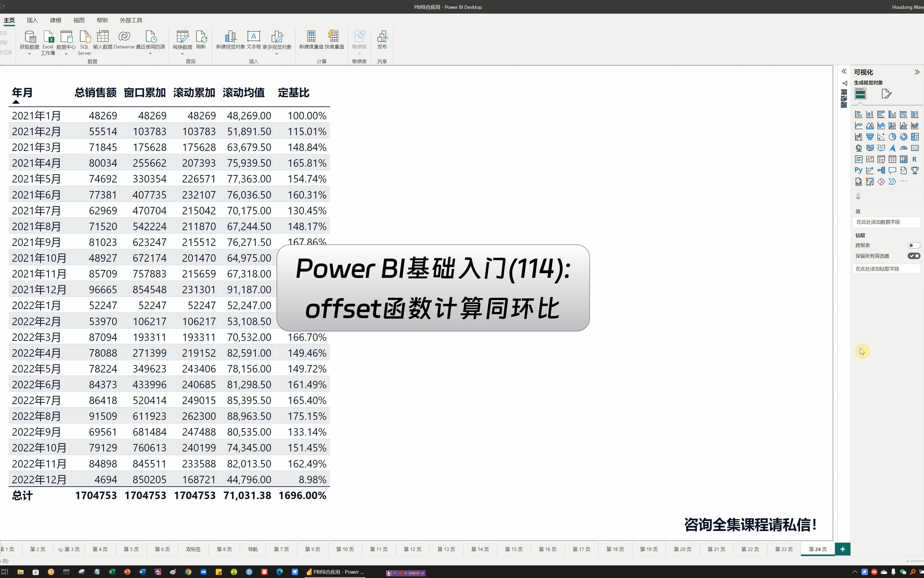Select the decomposition tree visual

pyautogui.click(x=881, y=170)
